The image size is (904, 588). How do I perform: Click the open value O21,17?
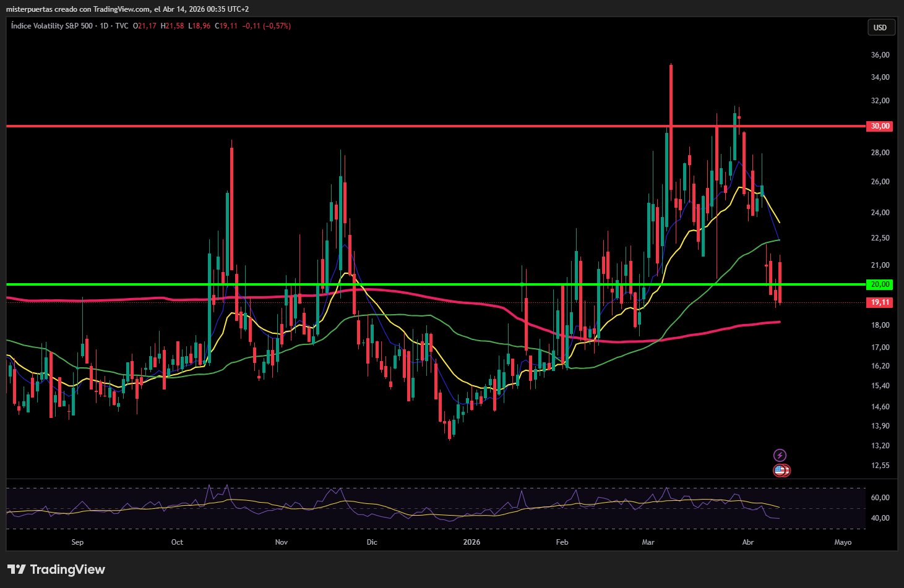(x=145, y=26)
